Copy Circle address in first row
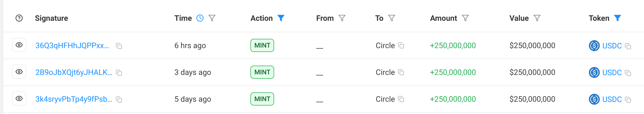The width and height of the screenshot is (644, 114). click(401, 45)
